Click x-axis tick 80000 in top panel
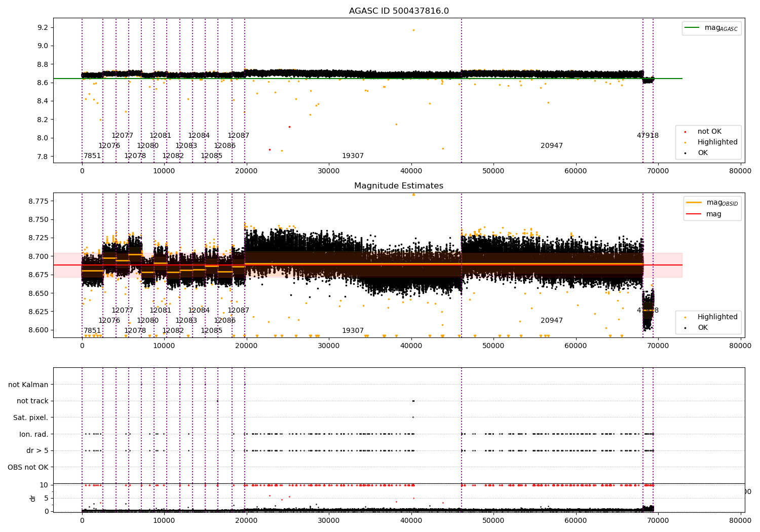This screenshot has height=532, width=760. coord(740,171)
